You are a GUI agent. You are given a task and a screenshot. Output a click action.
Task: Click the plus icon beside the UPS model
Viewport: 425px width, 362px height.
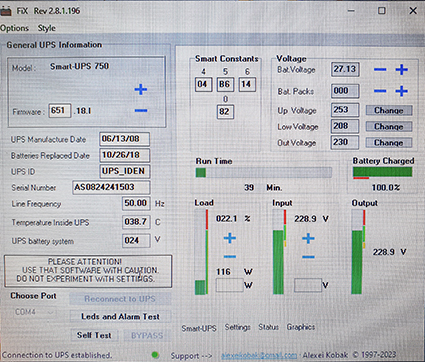[141, 89]
